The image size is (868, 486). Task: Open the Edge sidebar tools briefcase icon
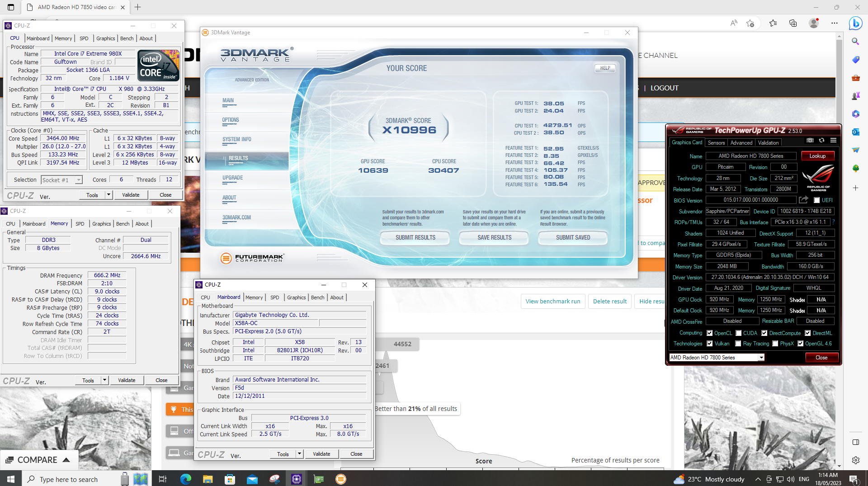[855, 78]
